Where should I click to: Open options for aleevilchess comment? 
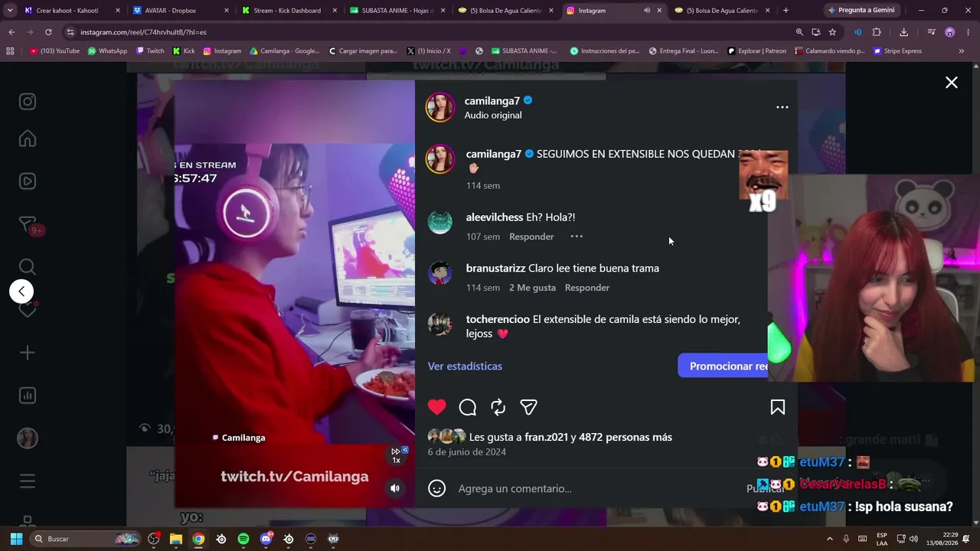(577, 236)
